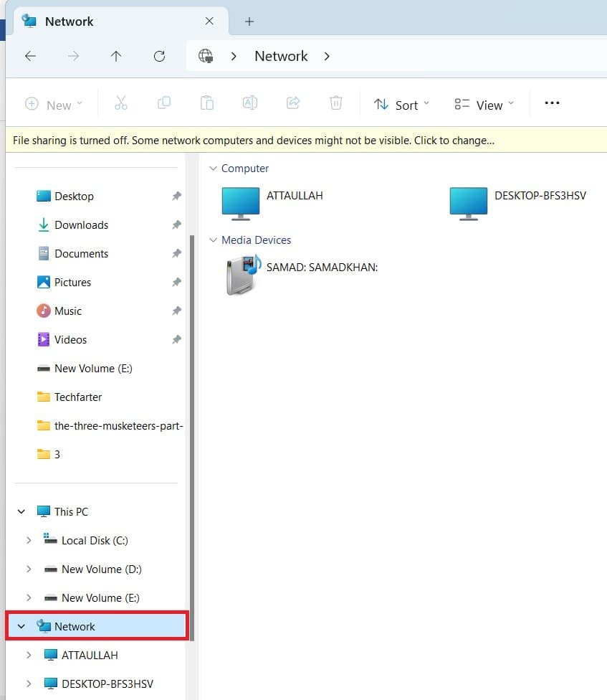The width and height of the screenshot is (607, 700).
Task: Open the See more ellipsis menu
Action: click(x=551, y=103)
